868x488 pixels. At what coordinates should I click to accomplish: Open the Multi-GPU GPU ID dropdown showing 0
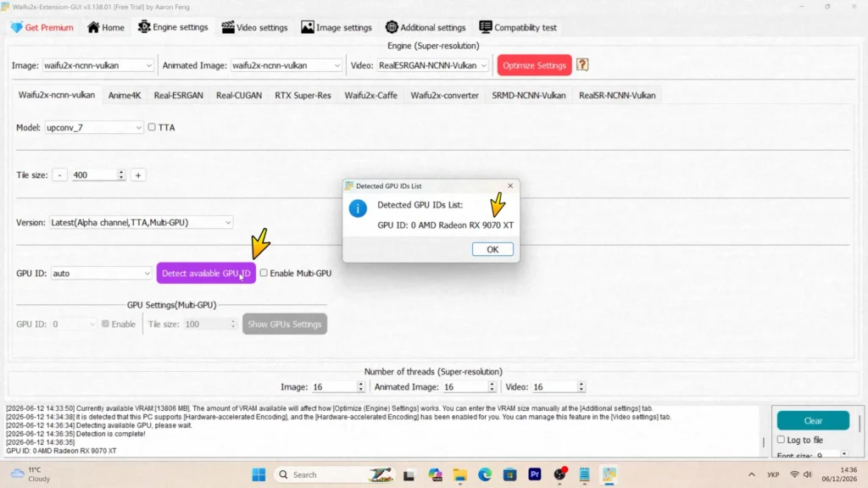pos(75,324)
